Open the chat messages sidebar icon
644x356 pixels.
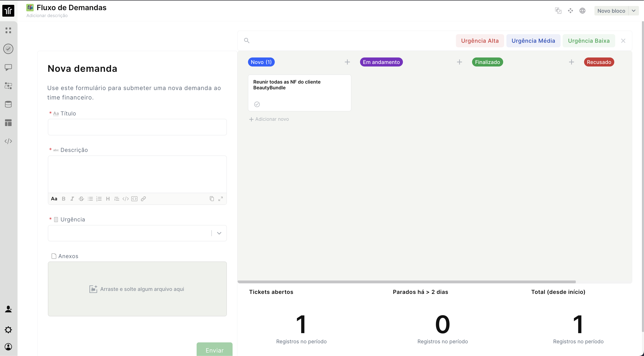[x=8, y=67]
